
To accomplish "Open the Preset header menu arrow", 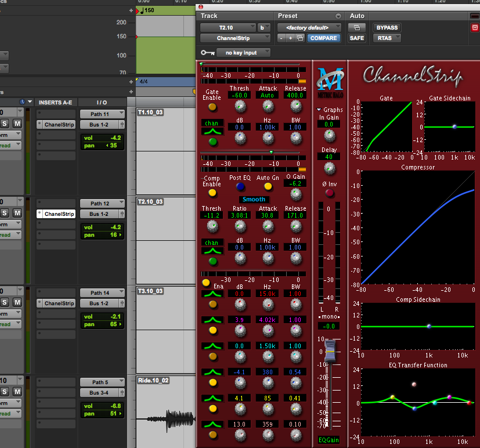I will [x=338, y=16].
